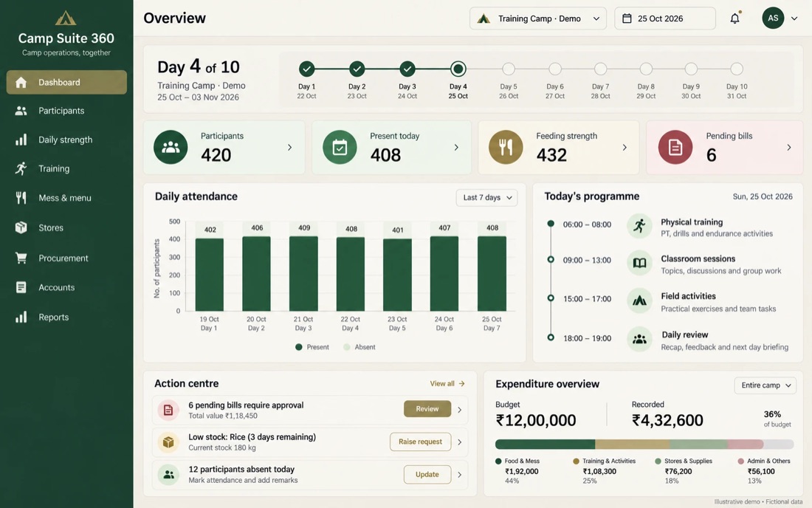
Task: Go to Daily strength in the sidebar
Action: 66,140
